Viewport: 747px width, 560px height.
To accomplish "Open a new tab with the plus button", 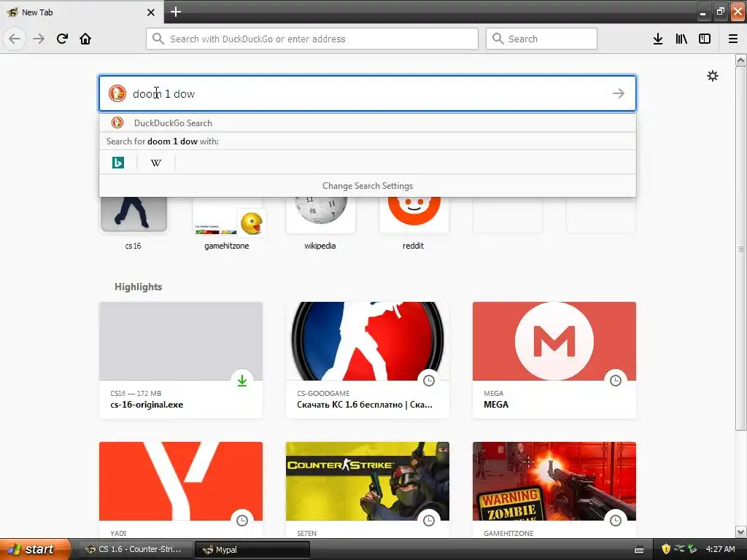I will pyautogui.click(x=175, y=12).
